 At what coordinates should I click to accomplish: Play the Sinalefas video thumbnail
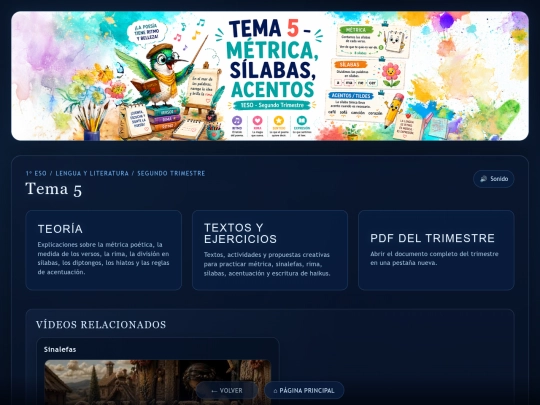158,382
